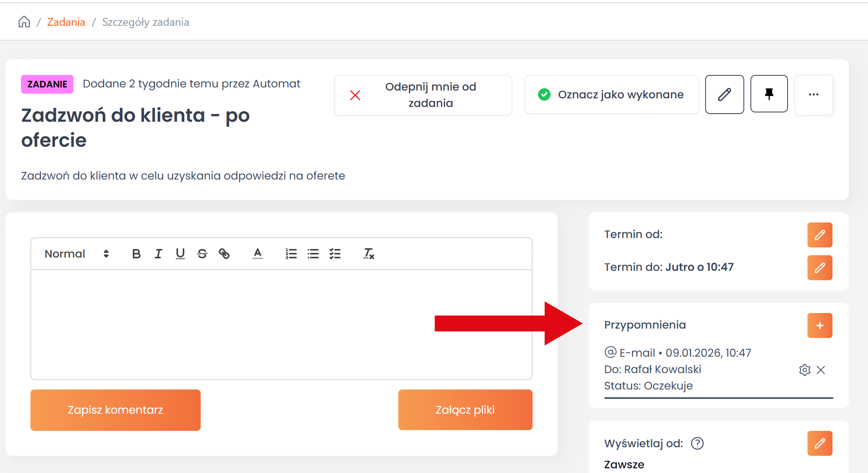Open the Zadania breadcrumb link

coord(66,22)
